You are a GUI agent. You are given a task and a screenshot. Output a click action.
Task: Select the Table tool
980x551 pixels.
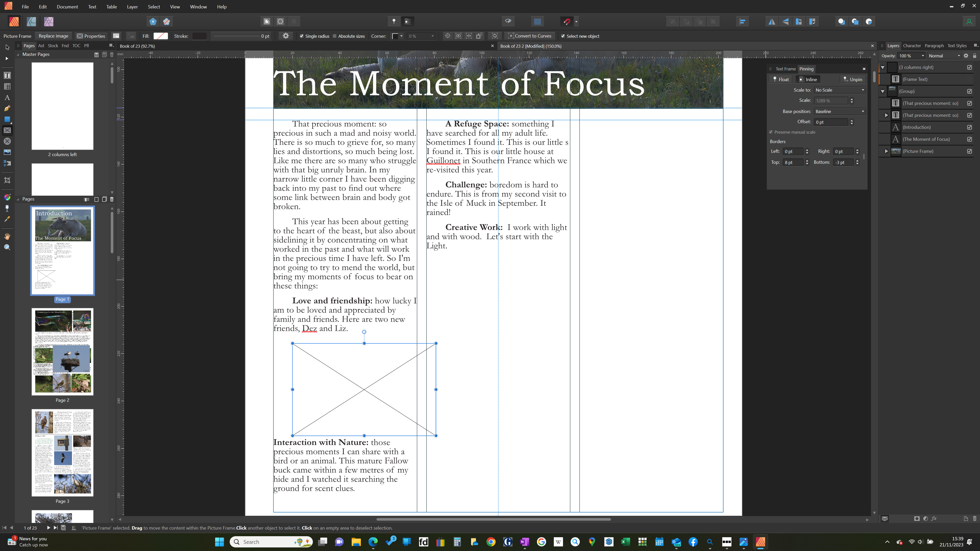click(7, 86)
